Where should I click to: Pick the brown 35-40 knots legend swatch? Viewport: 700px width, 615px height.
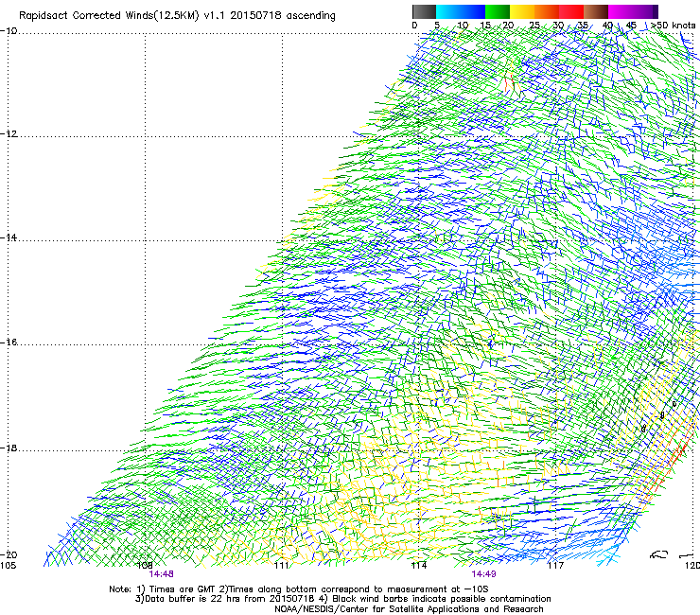(x=596, y=11)
